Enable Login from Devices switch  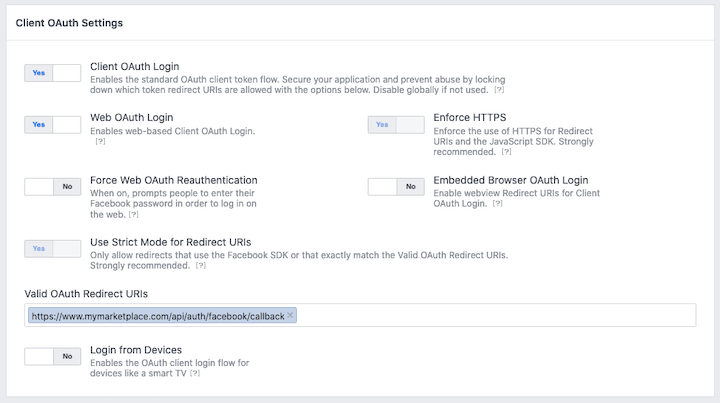pyautogui.click(x=52, y=355)
